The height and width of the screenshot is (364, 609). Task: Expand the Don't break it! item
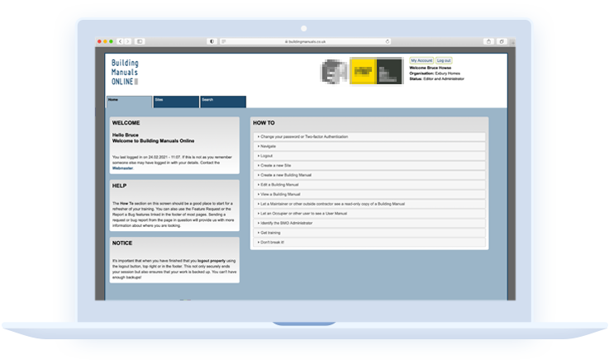click(369, 242)
